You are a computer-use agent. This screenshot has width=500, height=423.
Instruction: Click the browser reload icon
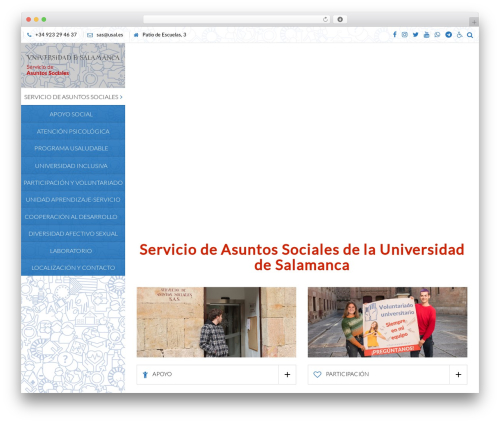pos(325,19)
